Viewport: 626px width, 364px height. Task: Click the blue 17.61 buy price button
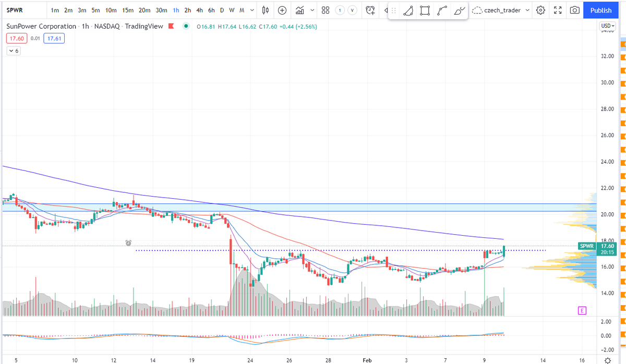53,38
